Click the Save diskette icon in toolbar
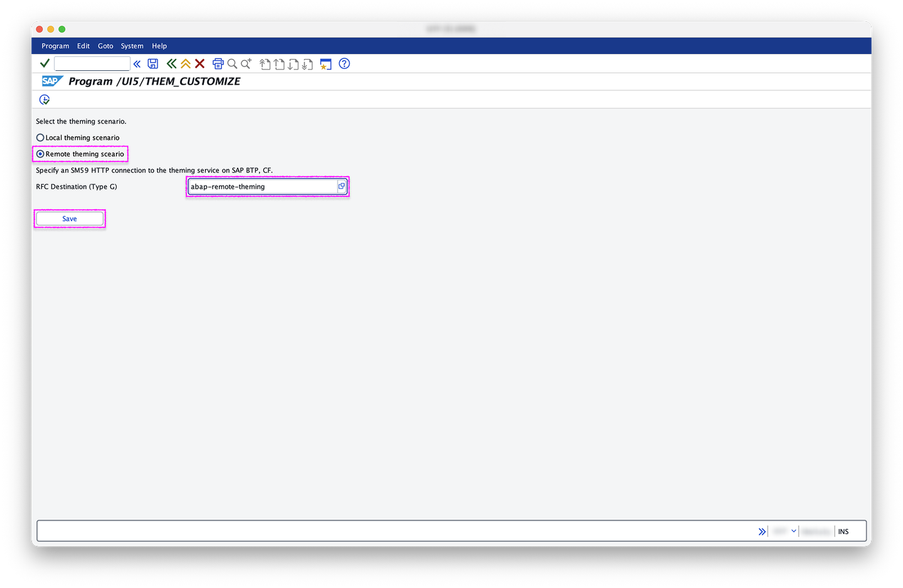The image size is (903, 588). click(153, 63)
